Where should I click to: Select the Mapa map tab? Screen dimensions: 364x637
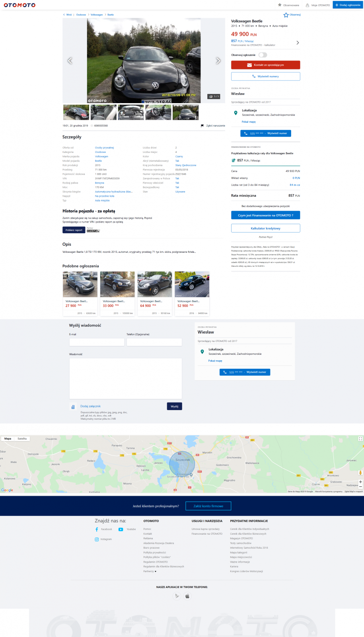click(8, 439)
